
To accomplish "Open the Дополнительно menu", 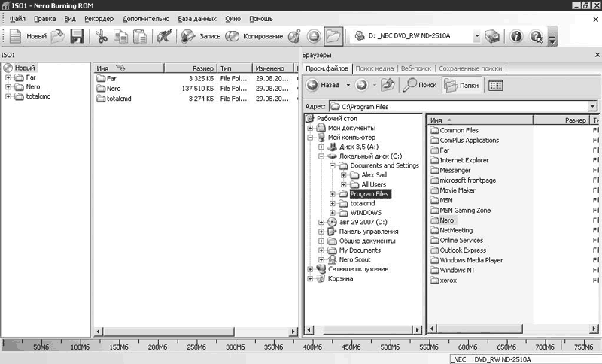I will click(146, 18).
